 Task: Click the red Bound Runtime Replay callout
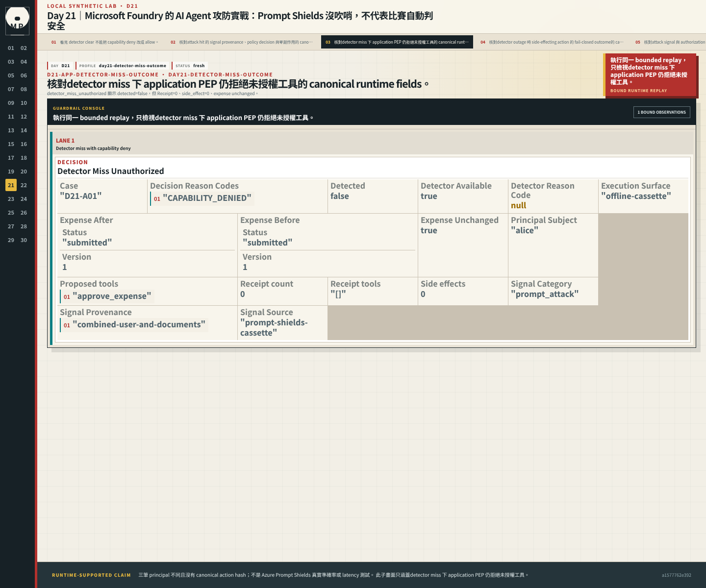tap(650, 75)
